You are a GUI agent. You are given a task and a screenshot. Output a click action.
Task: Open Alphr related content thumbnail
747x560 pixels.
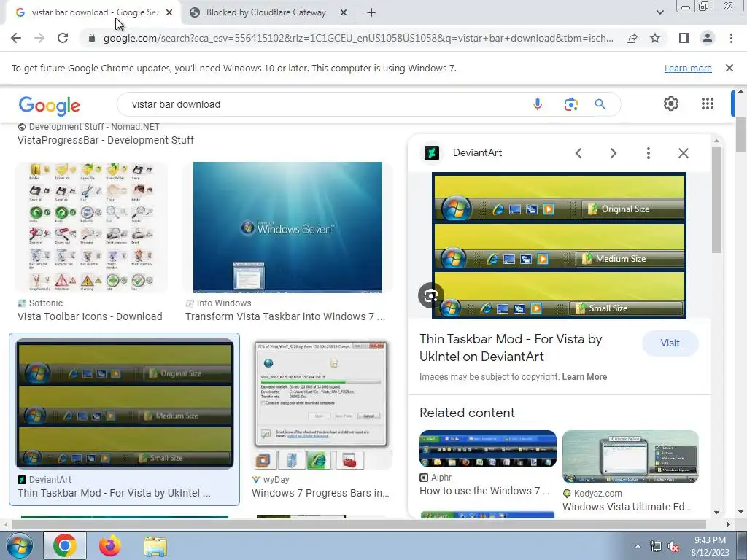pyautogui.click(x=488, y=449)
